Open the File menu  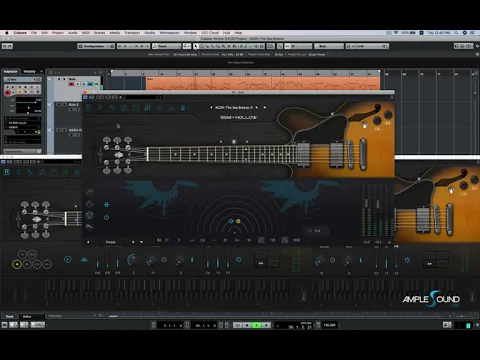[34, 33]
